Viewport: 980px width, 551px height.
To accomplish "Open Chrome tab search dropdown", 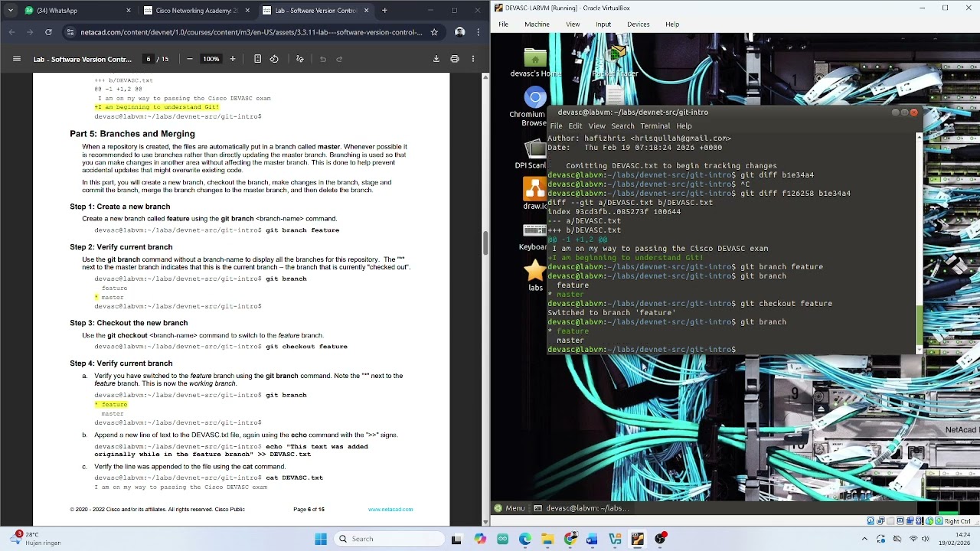I will tap(11, 11).
